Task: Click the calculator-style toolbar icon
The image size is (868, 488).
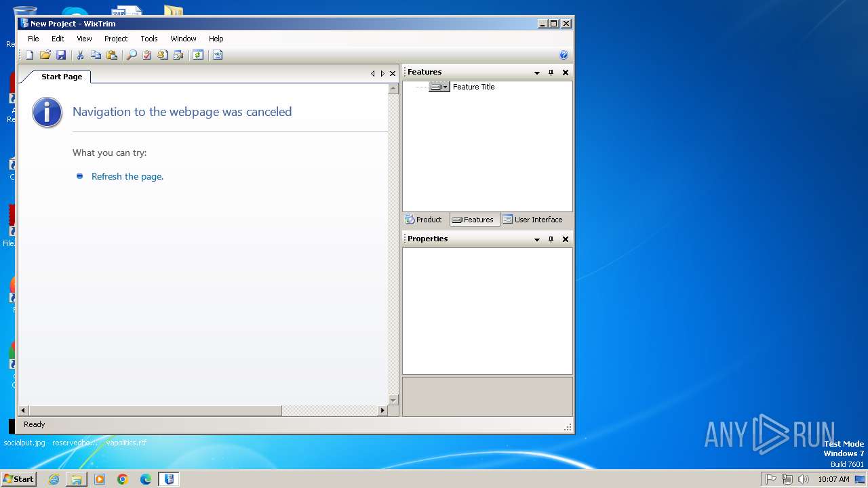Action: pos(178,55)
